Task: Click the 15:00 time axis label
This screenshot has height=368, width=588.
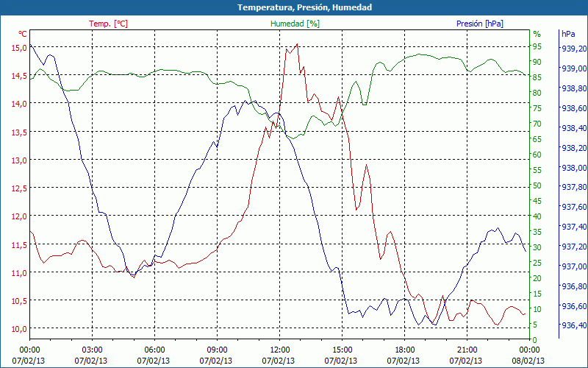Action: [342, 350]
